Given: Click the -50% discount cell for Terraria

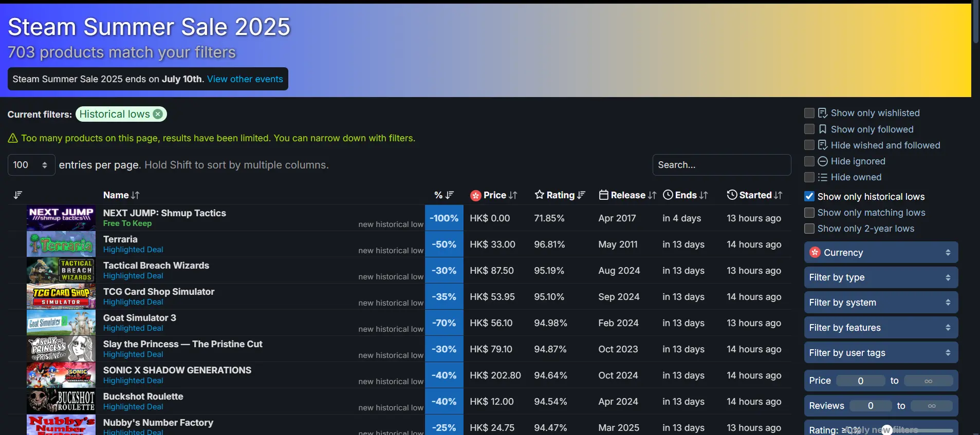Looking at the screenshot, I should (x=444, y=244).
